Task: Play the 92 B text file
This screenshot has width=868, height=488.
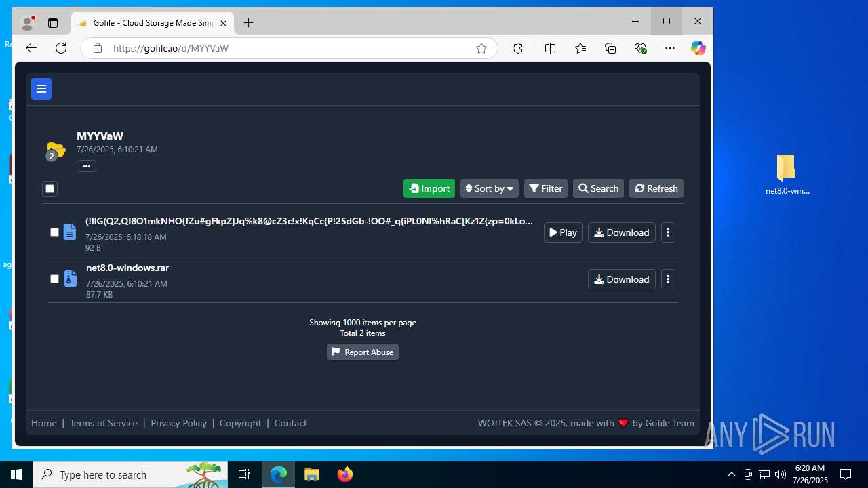Action: pos(563,232)
